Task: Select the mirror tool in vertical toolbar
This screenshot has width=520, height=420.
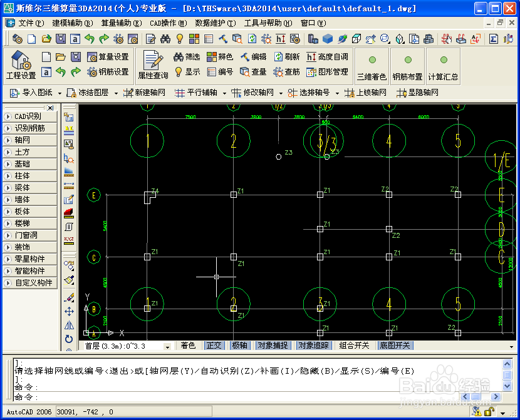Action: coord(69,325)
